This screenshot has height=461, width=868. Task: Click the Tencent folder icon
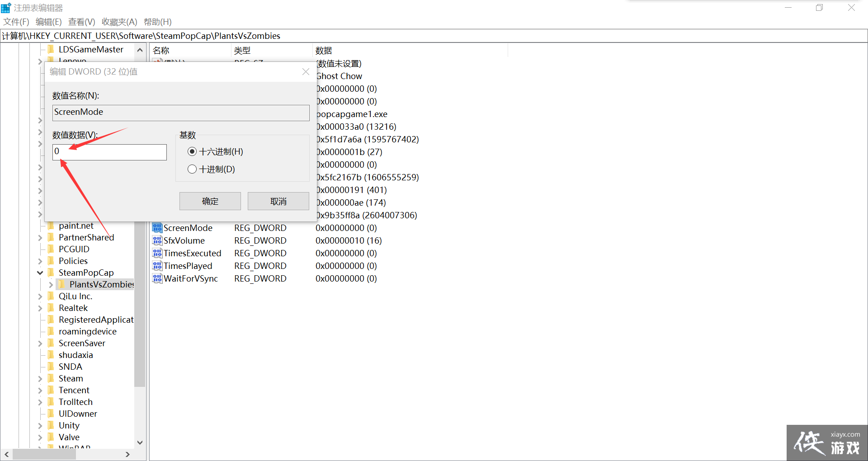pyautogui.click(x=51, y=390)
